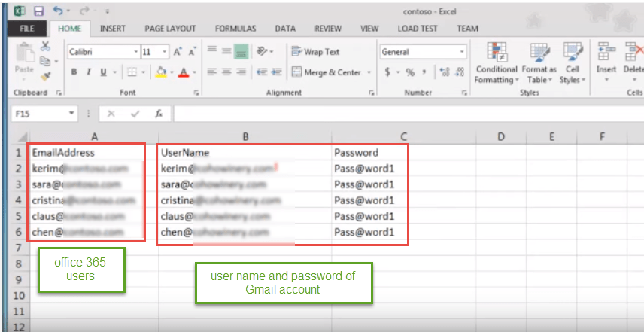
Task: Open the font size dropdown
Action: [165, 52]
